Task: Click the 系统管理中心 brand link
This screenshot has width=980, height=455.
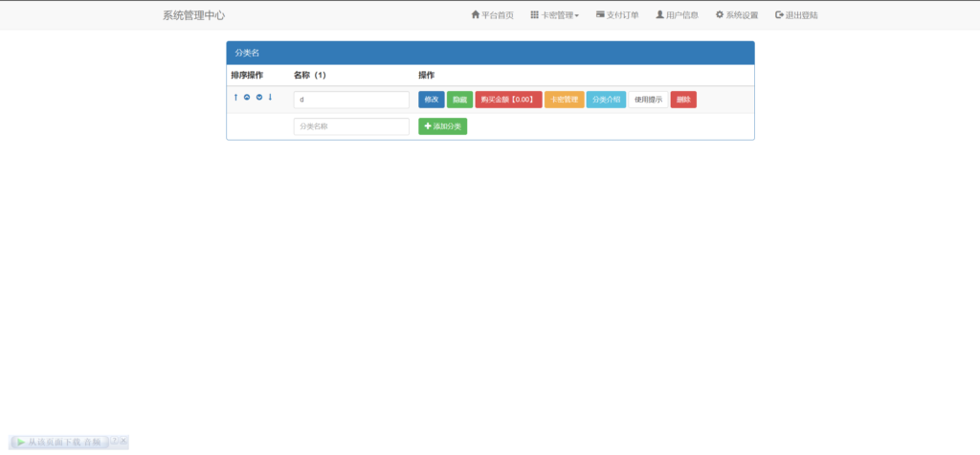Action: click(194, 15)
